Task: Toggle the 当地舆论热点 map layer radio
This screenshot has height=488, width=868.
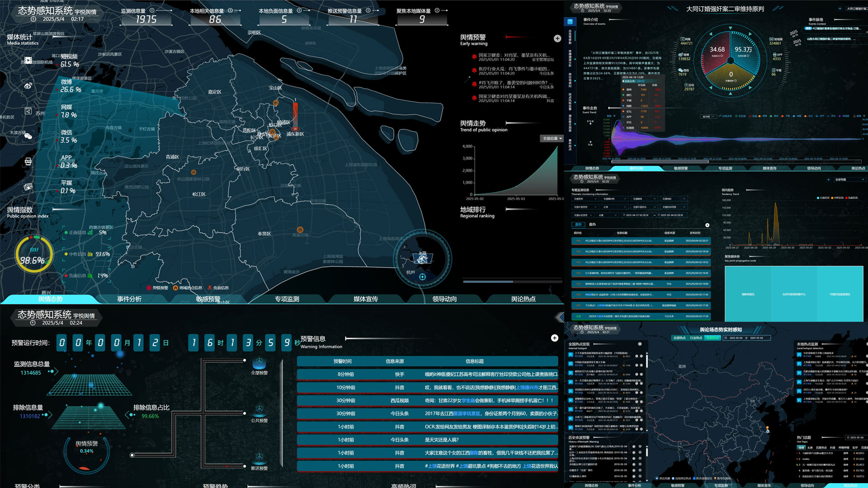Action: (673, 478)
